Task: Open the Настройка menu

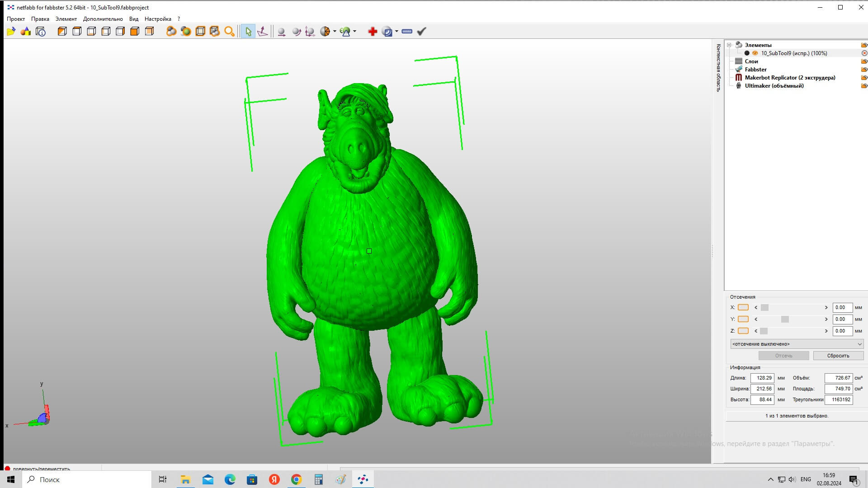Action: click(x=158, y=19)
